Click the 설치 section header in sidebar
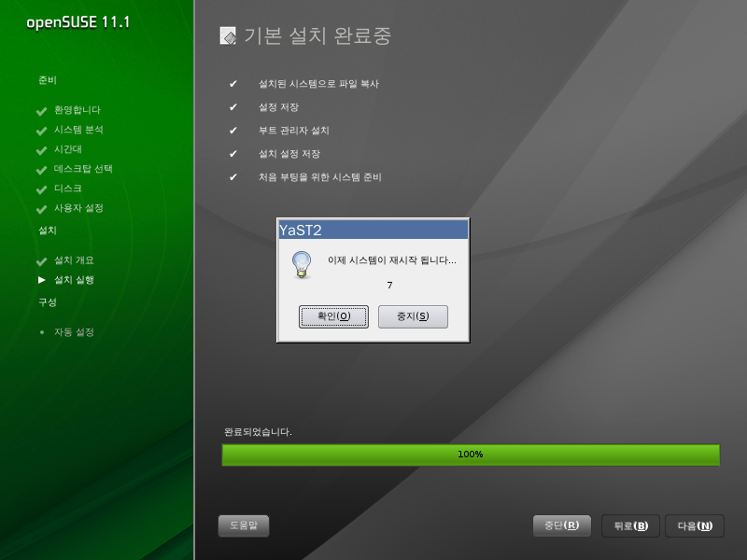Screen dimensions: 747x560 (48, 231)
